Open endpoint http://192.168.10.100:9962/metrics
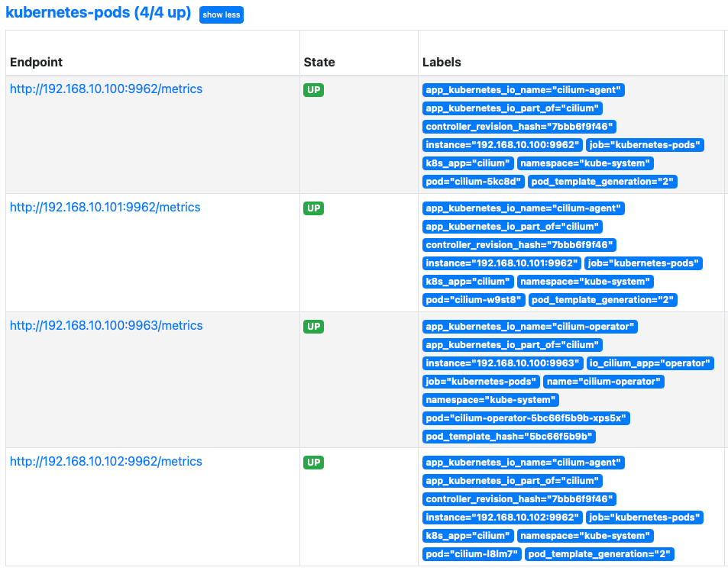This screenshot has height=574, width=728. tap(106, 89)
